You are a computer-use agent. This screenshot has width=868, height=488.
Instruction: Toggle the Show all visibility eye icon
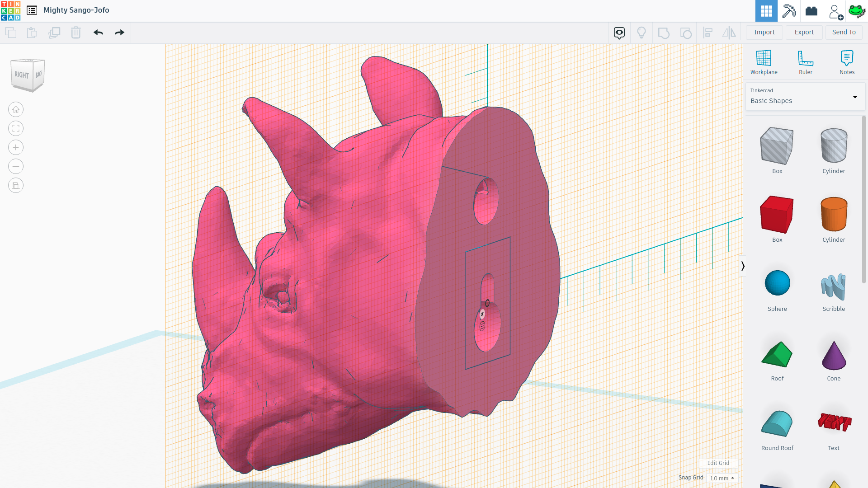pyautogui.click(x=619, y=33)
